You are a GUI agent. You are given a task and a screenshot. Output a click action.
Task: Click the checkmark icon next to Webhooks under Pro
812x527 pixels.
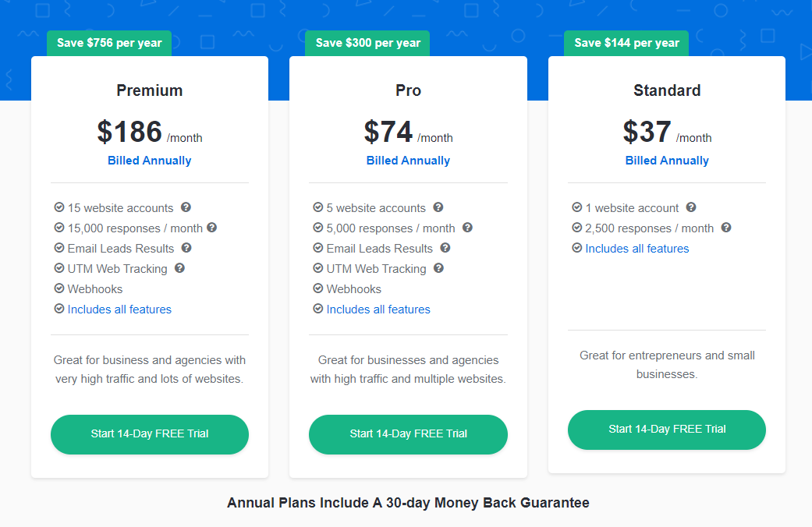coord(317,288)
